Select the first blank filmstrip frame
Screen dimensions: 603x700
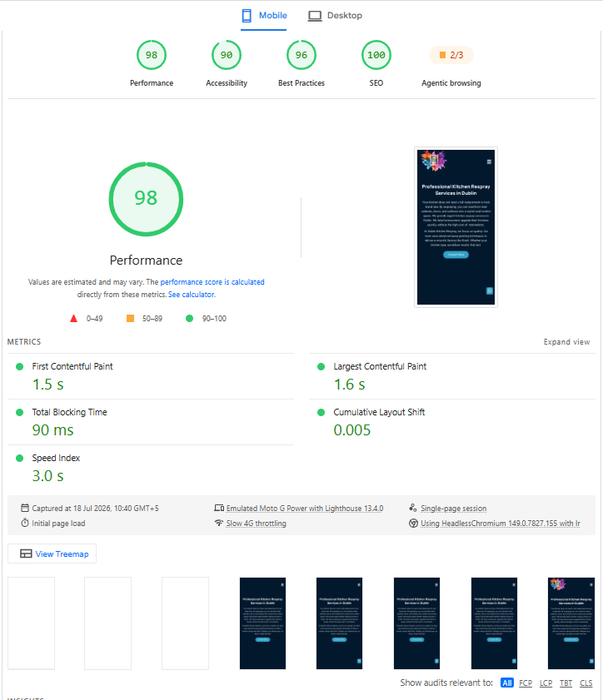point(32,623)
